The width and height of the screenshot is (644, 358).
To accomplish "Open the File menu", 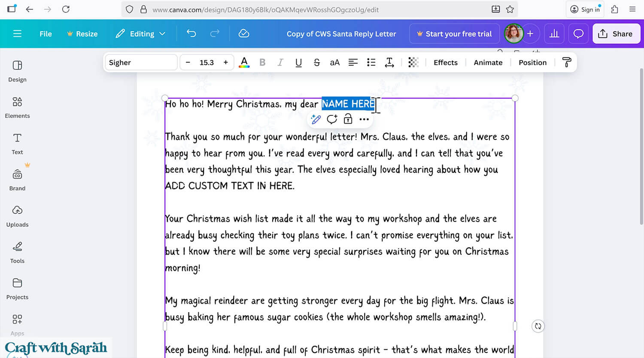I will tap(45, 33).
